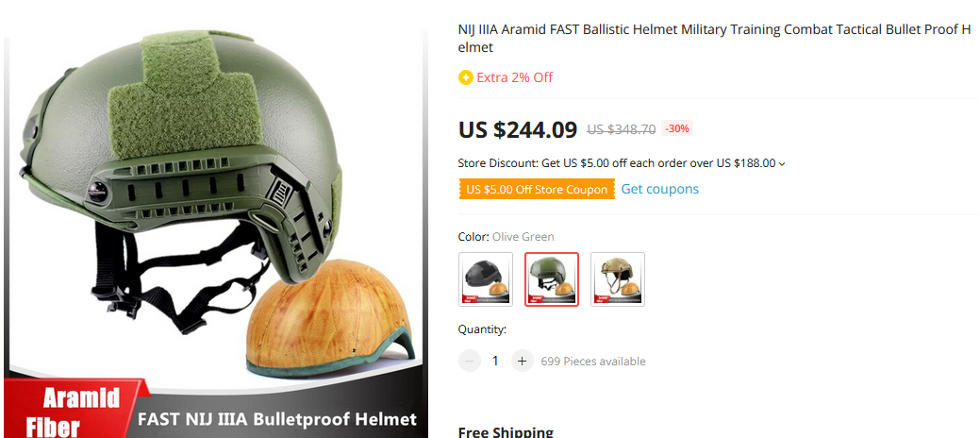Click the quantity number field
Viewport: 980px width, 438px height.
pos(495,361)
